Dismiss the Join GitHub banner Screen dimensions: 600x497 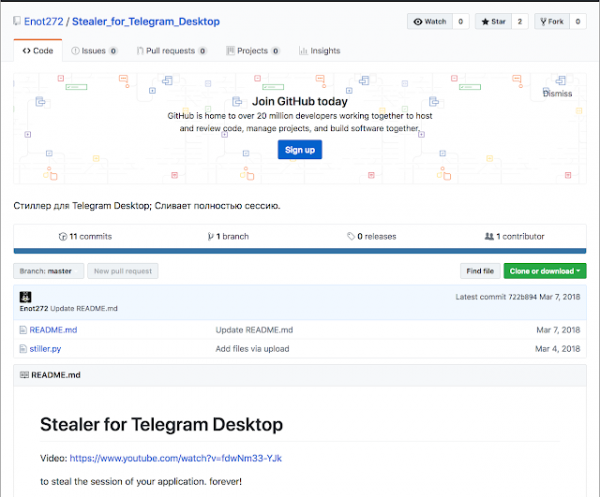click(x=557, y=93)
